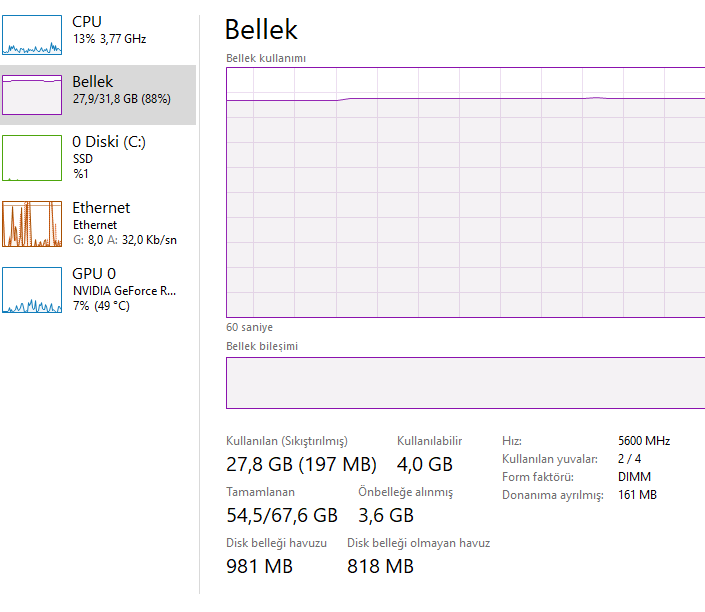Click the large Bellek page heading
Viewport: 705px width, 612px height.
261,29
